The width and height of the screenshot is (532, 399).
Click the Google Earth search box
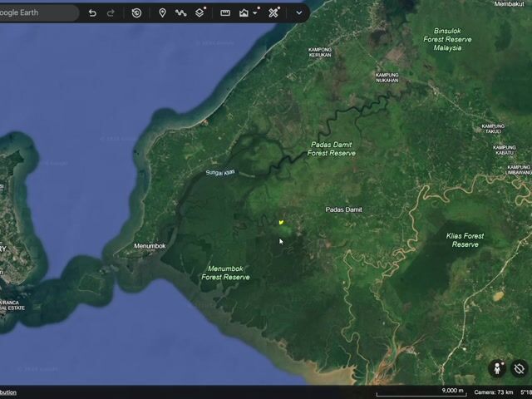click(38, 13)
